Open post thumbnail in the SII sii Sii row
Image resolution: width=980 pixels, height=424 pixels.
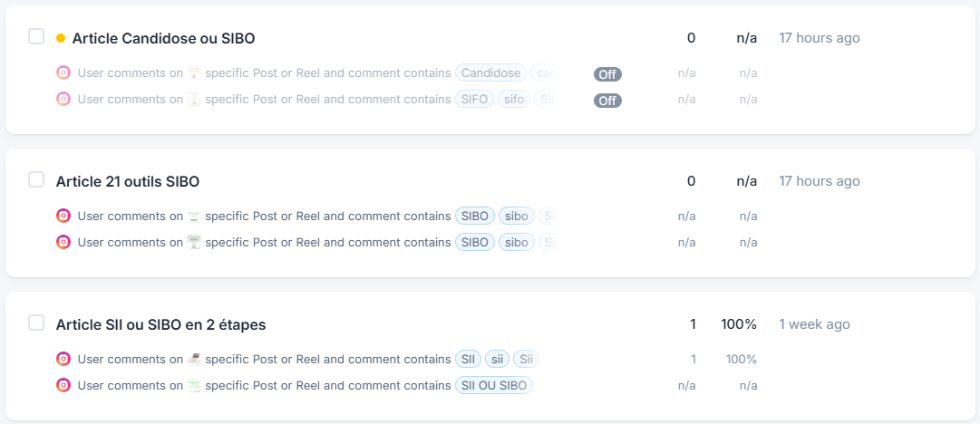click(x=194, y=359)
